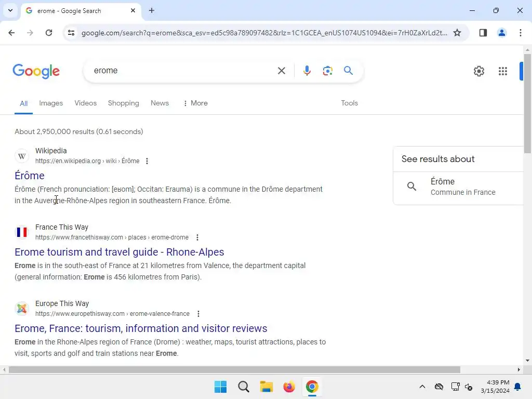This screenshot has width=532, height=399.
Task: Bookmark this page with the star icon
Action: (x=457, y=33)
